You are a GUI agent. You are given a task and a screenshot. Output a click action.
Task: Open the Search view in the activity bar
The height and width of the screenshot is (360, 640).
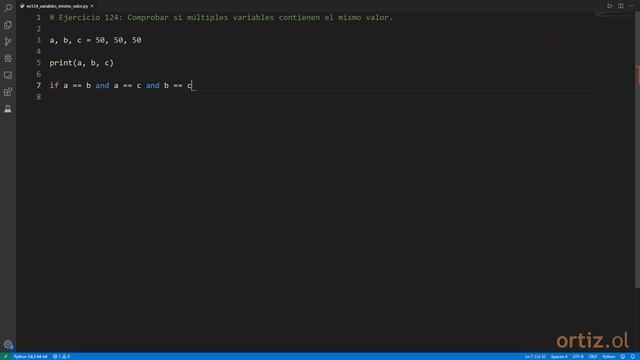click(8, 8)
